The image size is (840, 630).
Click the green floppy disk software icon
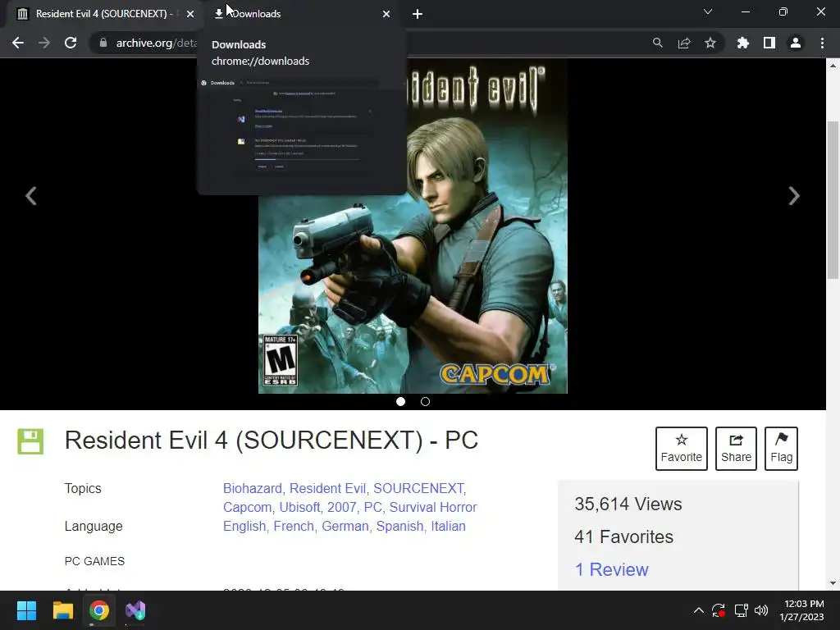30,441
